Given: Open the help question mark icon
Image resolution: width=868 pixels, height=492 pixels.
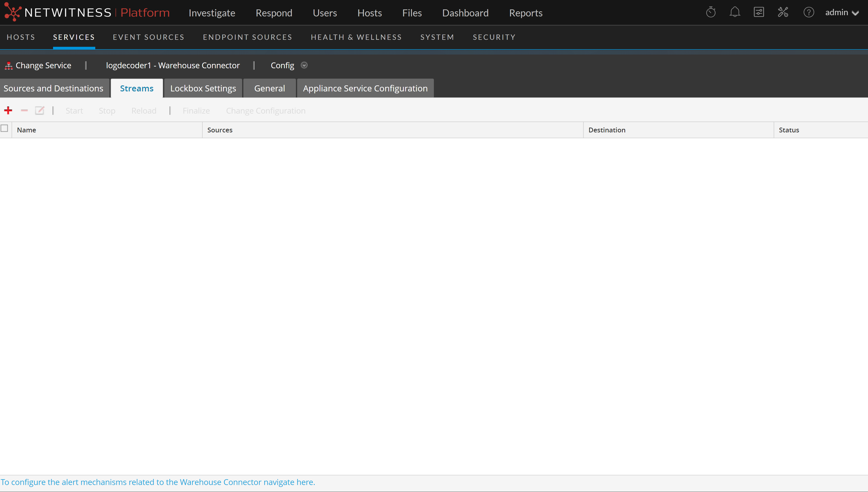Looking at the screenshot, I should coord(808,13).
